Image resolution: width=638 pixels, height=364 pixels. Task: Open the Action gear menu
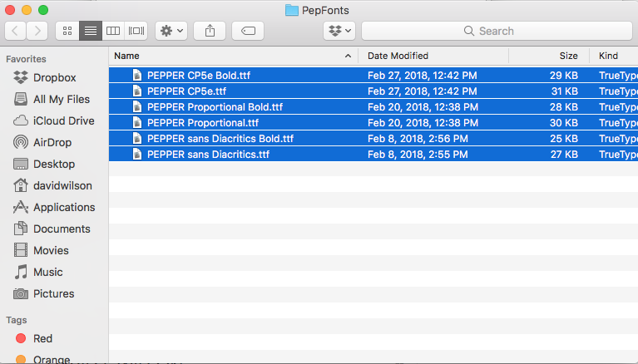tap(171, 31)
